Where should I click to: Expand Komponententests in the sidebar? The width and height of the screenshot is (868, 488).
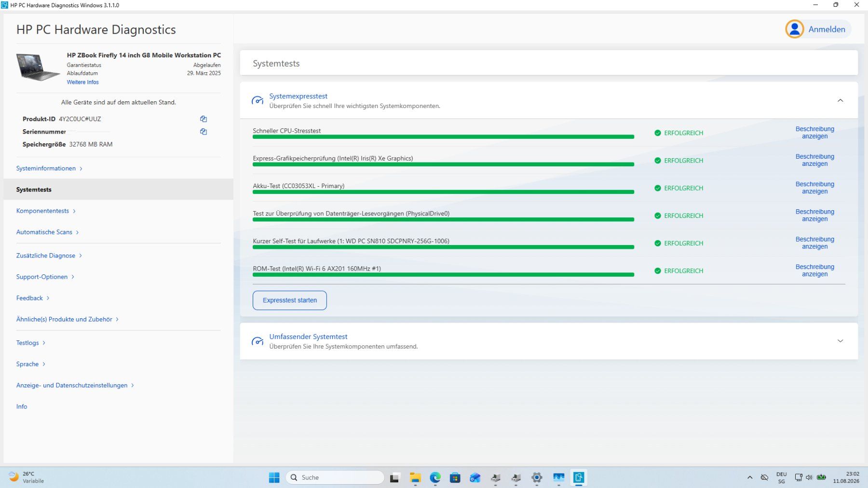pyautogui.click(x=46, y=211)
